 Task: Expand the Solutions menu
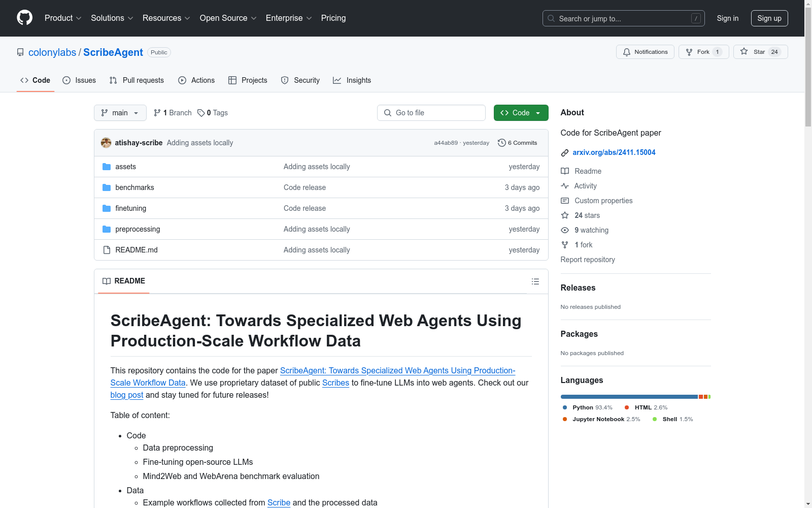click(x=112, y=18)
